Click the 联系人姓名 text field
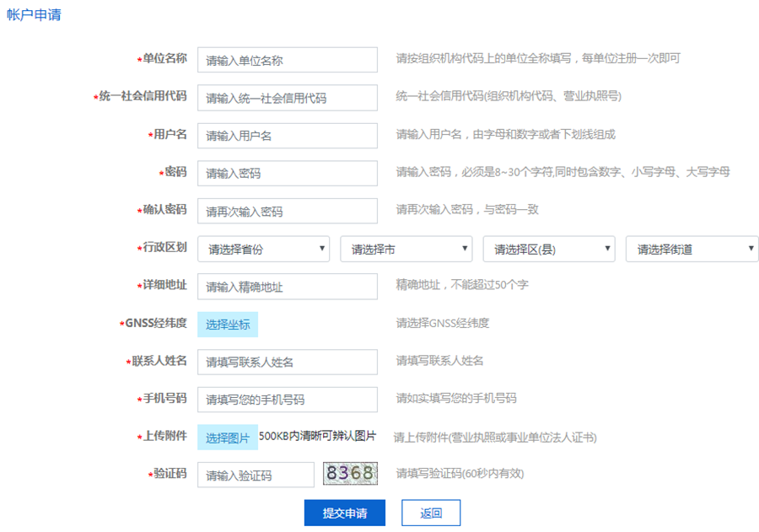Viewport: 759px width, 532px height. [x=287, y=362]
